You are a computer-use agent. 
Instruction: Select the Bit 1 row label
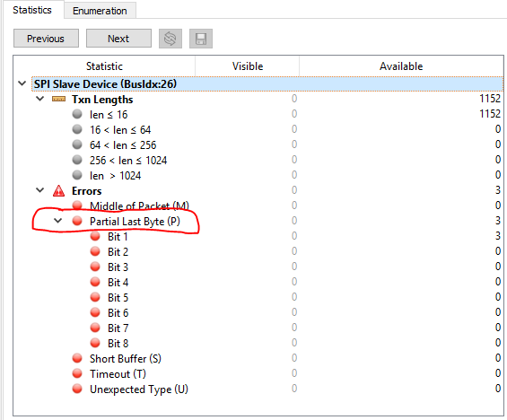click(x=118, y=237)
